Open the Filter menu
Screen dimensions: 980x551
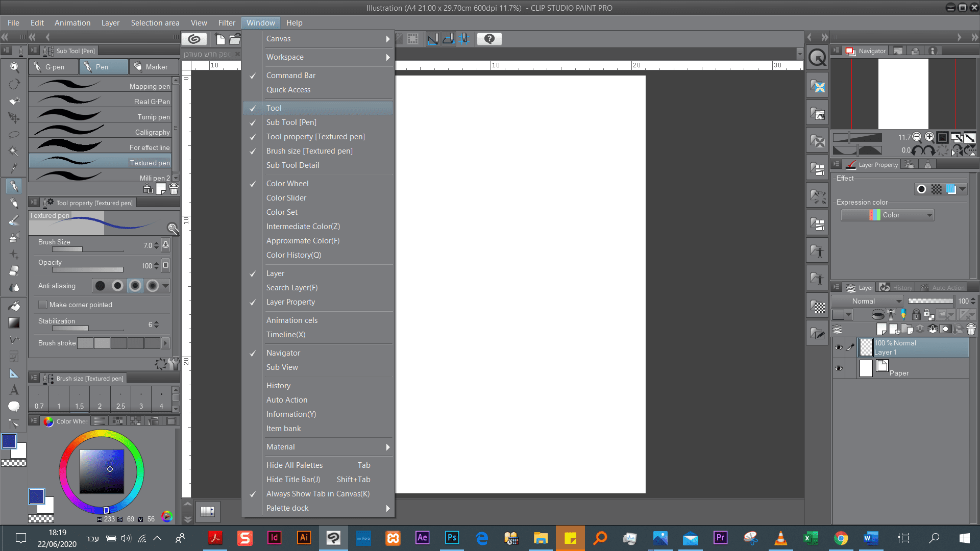(226, 23)
